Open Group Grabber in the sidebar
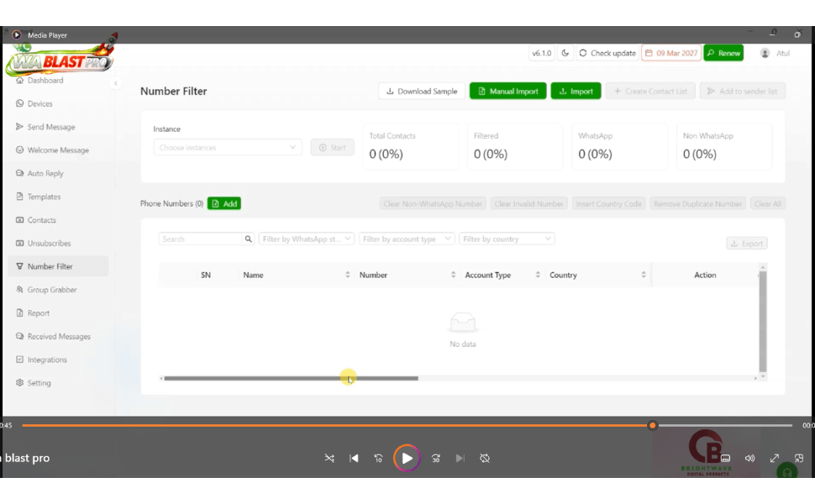 [x=52, y=290]
